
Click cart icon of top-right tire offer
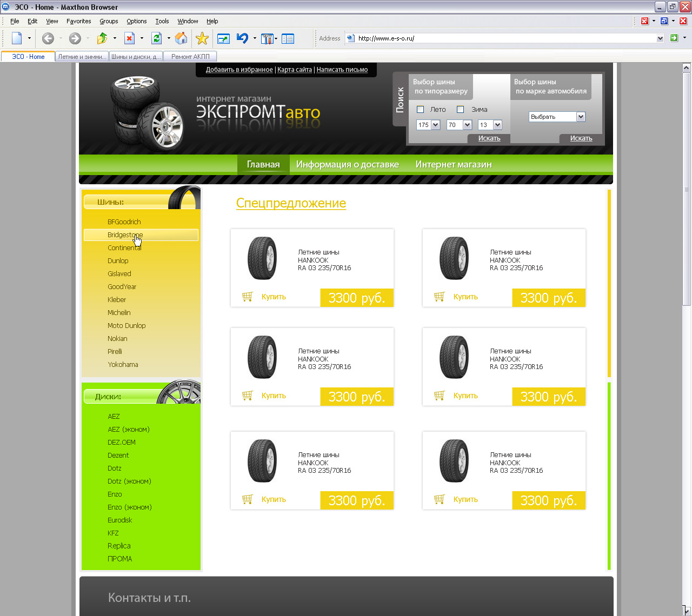(440, 297)
